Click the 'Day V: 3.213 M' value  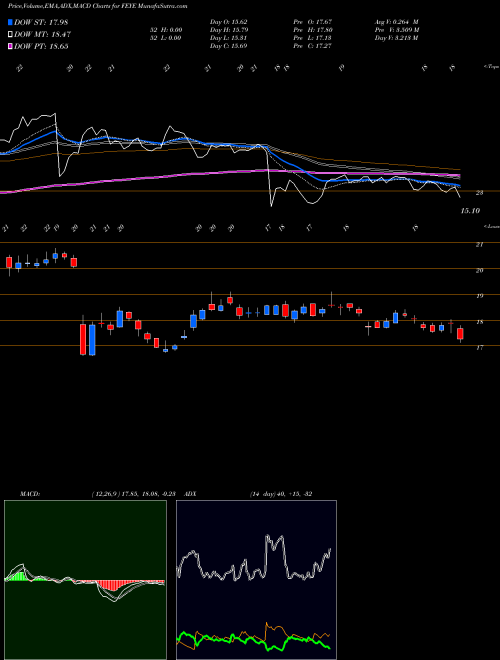tap(396, 38)
